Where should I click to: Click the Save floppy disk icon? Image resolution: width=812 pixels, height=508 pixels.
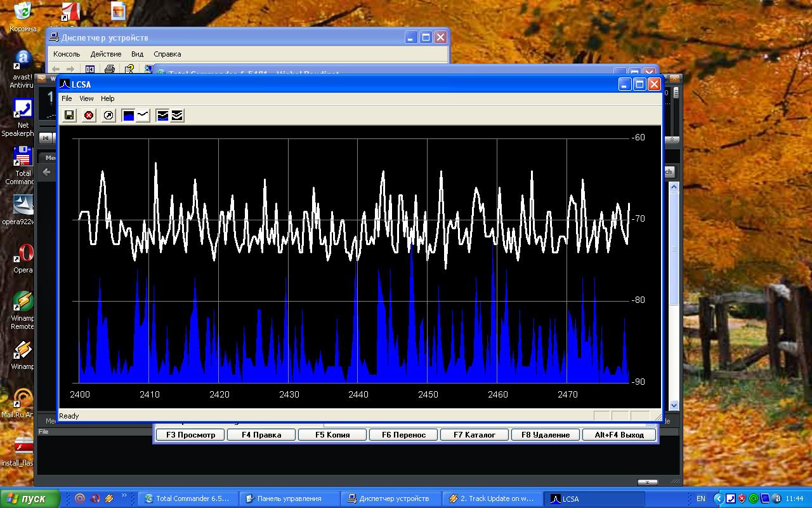(x=69, y=115)
